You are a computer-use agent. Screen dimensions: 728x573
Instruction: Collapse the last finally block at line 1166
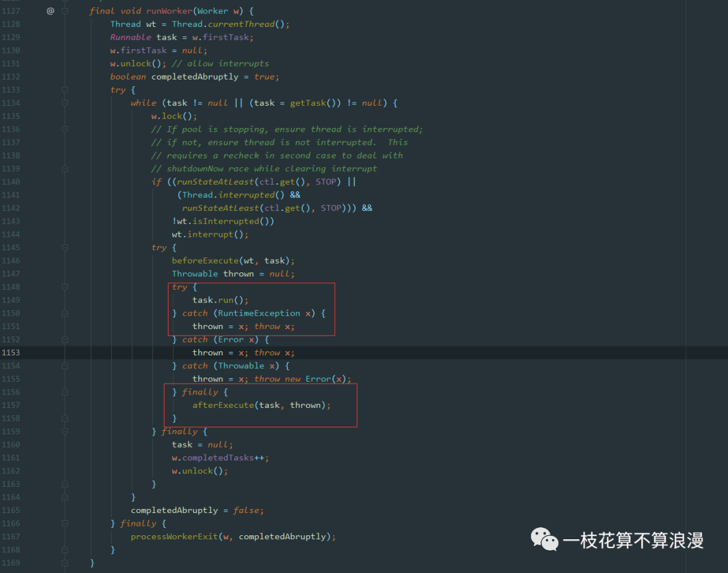tap(65, 523)
